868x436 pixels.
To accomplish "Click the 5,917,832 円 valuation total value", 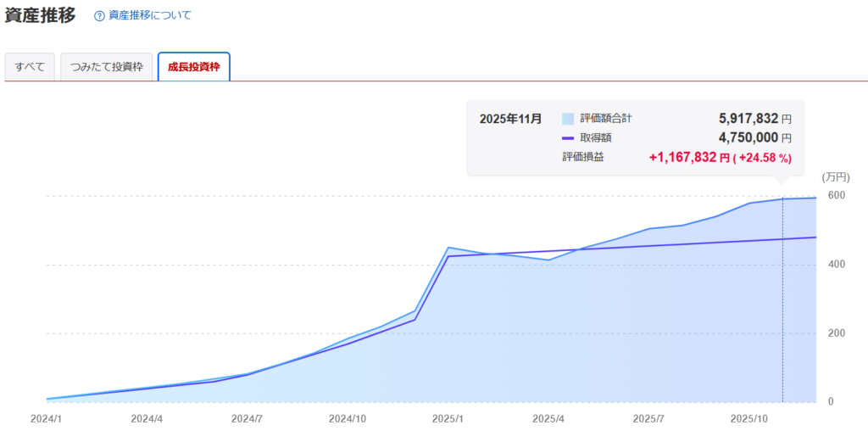I will (749, 119).
